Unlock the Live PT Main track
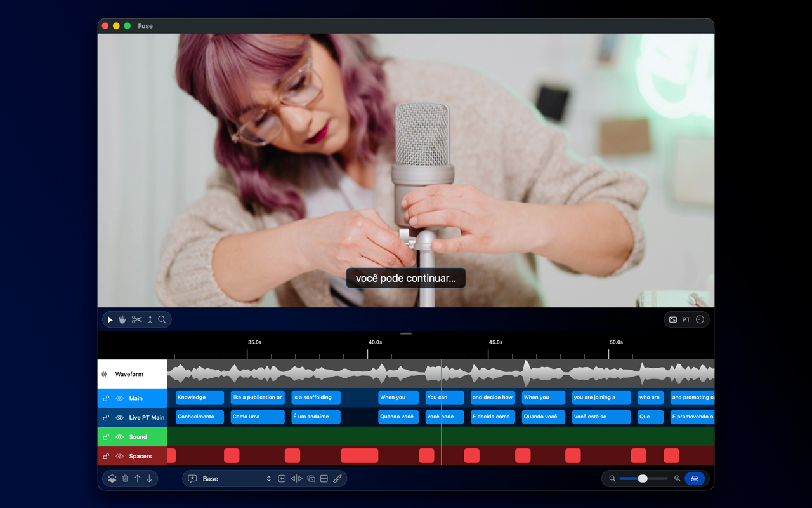812x508 pixels. tap(106, 418)
